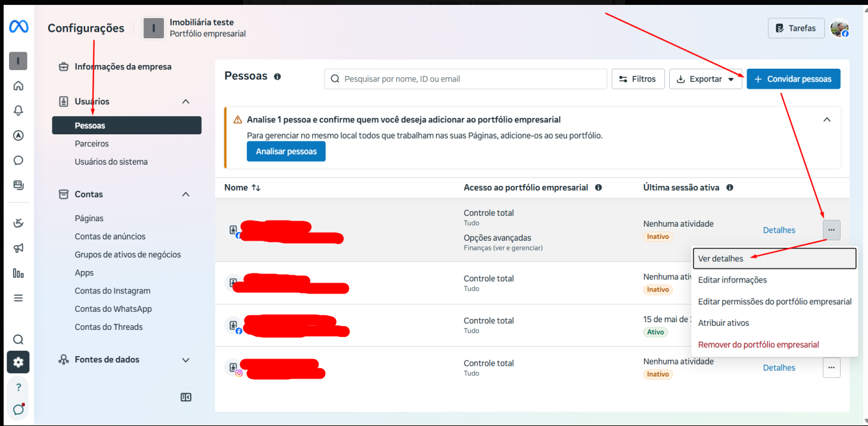
Task: Open All tools hamburger icon
Action: pos(18,298)
